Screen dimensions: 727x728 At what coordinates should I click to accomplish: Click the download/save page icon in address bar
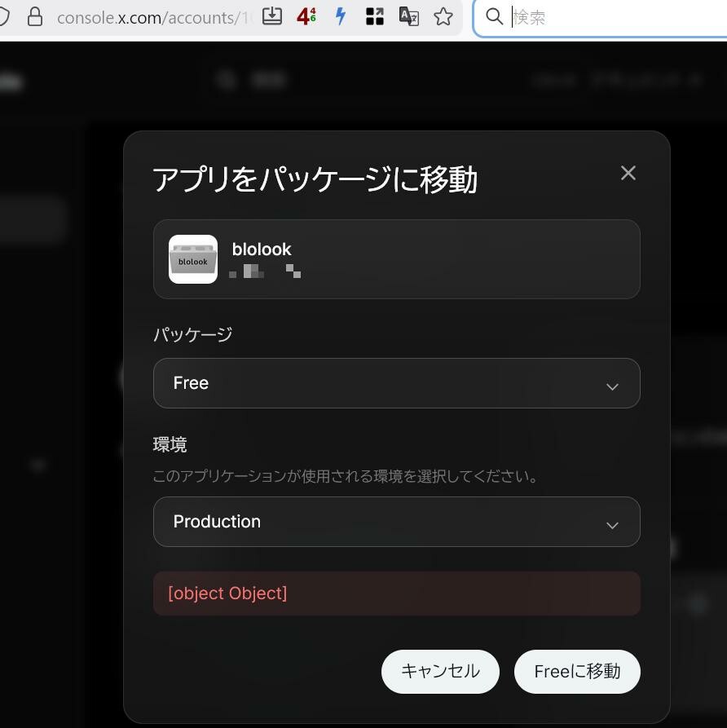[x=272, y=16]
